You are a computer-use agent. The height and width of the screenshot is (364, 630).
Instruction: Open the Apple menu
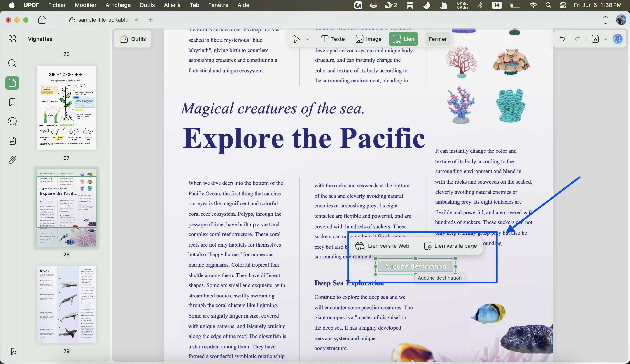coord(12,5)
